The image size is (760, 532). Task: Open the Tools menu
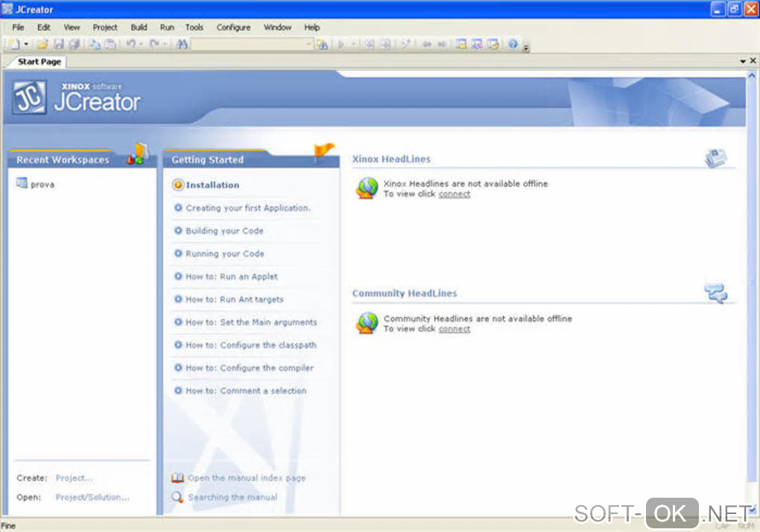(194, 28)
